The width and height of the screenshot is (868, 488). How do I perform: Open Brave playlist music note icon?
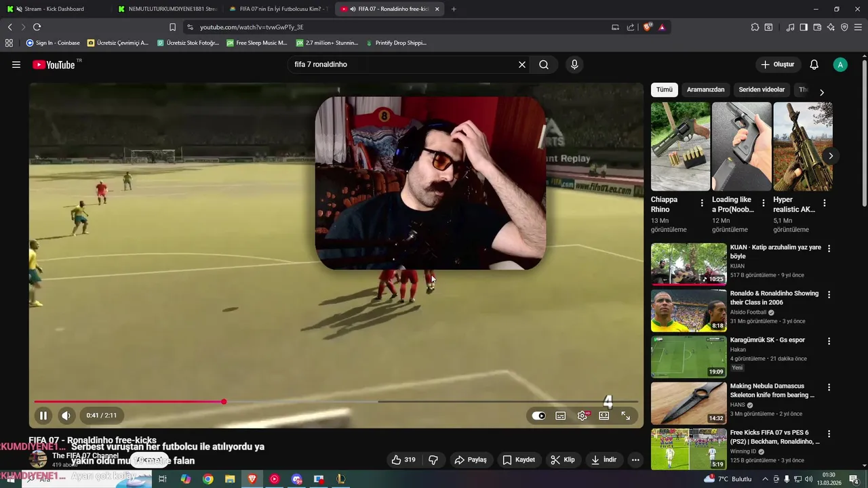click(x=790, y=27)
